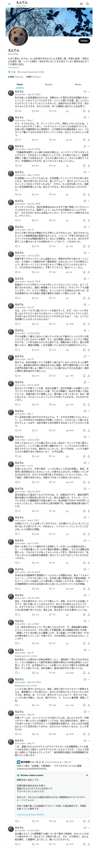Open the three-dot menu on Mar 7 post
This screenshot has width=98, height=868.
click(89, 411)
